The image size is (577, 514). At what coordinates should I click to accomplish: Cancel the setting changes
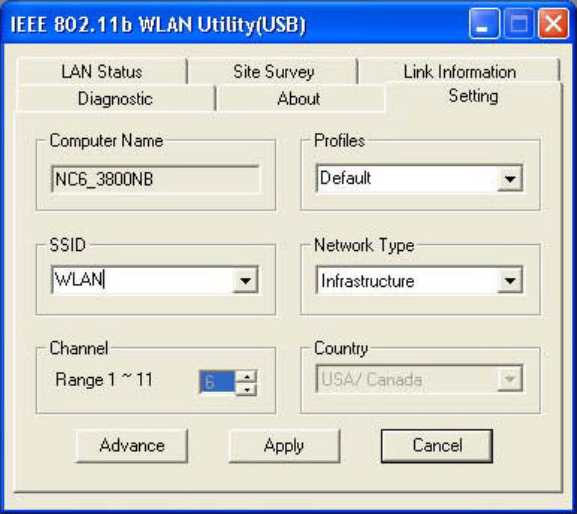tap(437, 446)
